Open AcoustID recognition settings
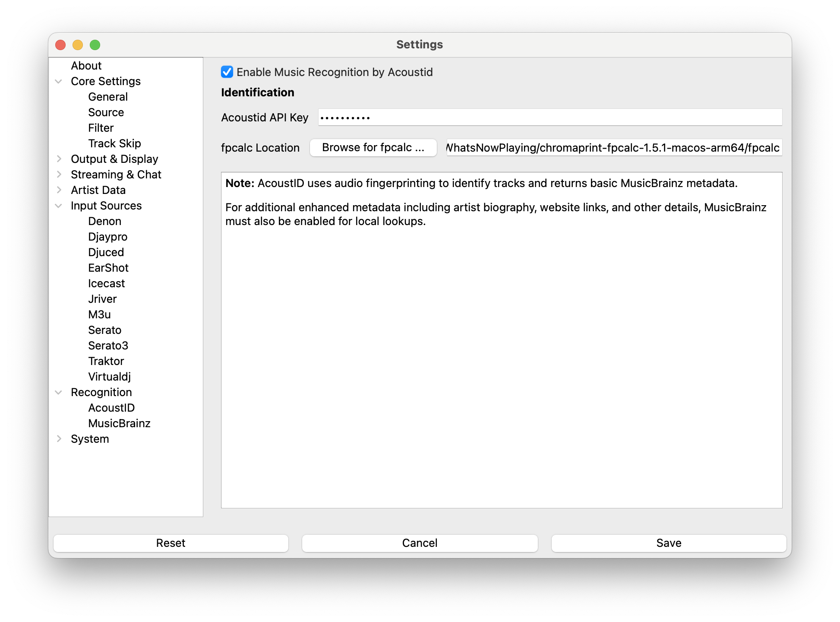This screenshot has width=840, height=622. (x=111, y=408)
